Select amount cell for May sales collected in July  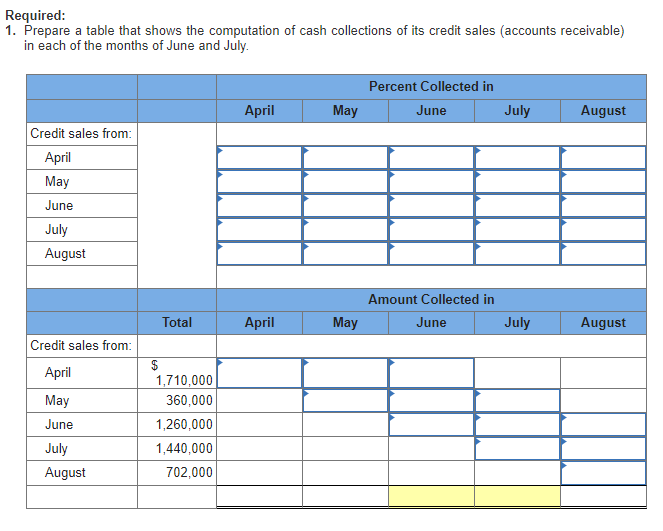(518, 401)
